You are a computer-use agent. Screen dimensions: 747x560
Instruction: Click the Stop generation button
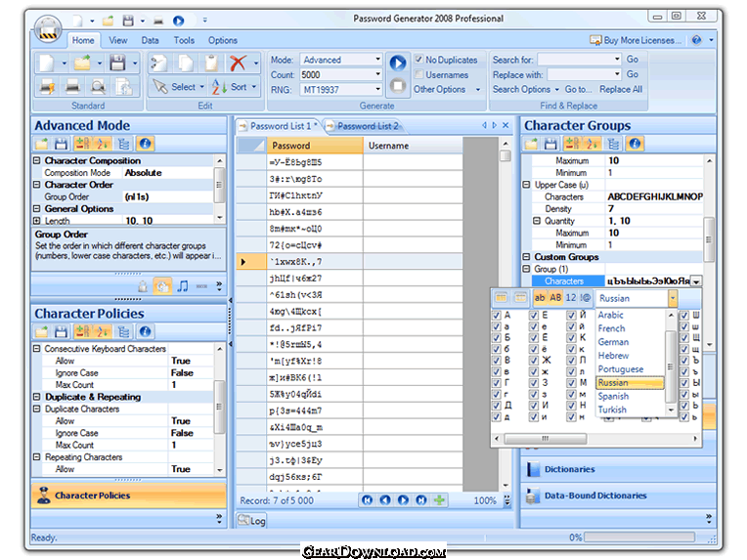[397, 86]
